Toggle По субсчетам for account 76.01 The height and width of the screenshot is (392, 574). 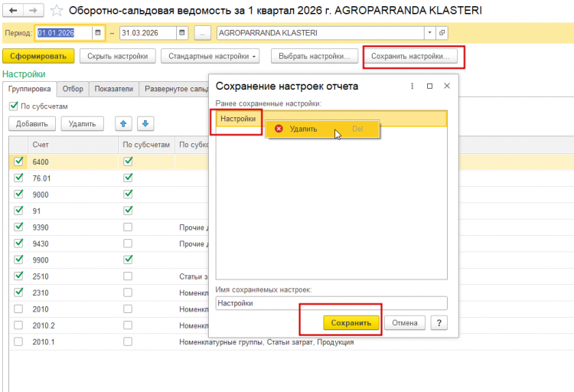pos(128,178)
